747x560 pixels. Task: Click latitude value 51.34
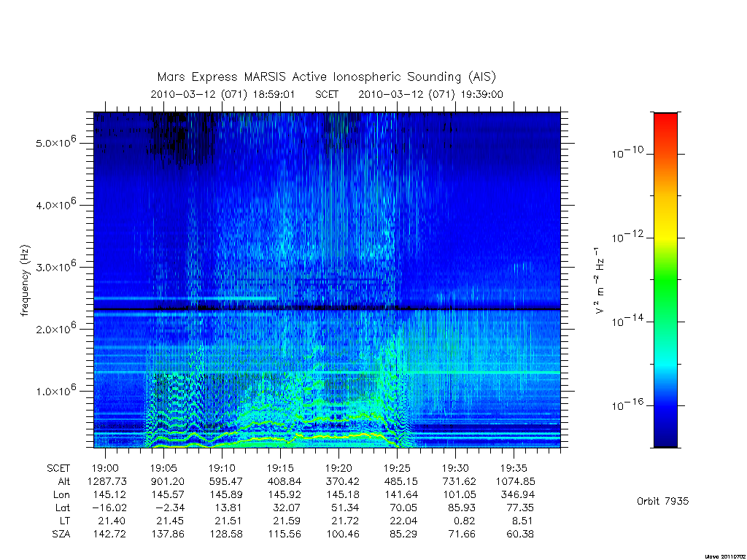tap(345, 507)
